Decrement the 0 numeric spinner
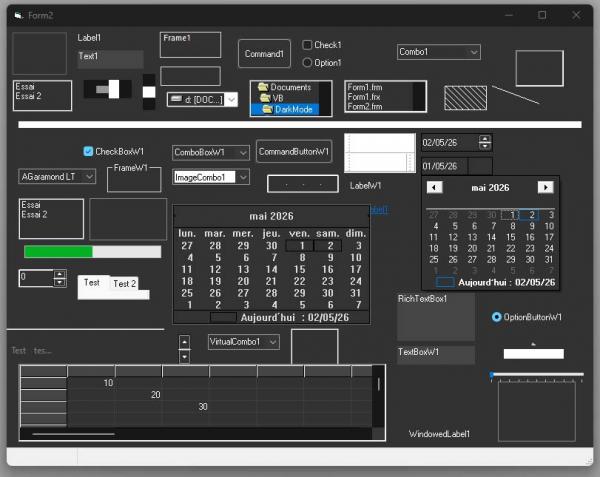The width and height of the screenshot is (600, 477). pos(59,282)
